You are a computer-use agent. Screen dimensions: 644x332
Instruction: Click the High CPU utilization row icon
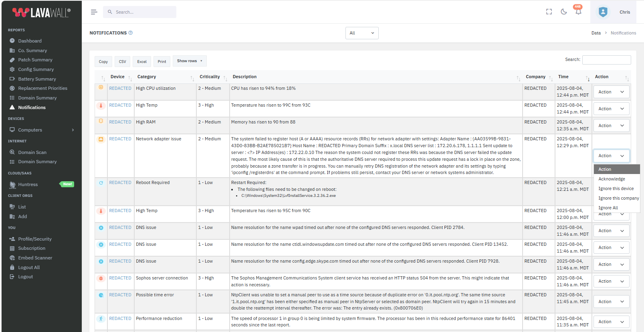pos(101,87)
